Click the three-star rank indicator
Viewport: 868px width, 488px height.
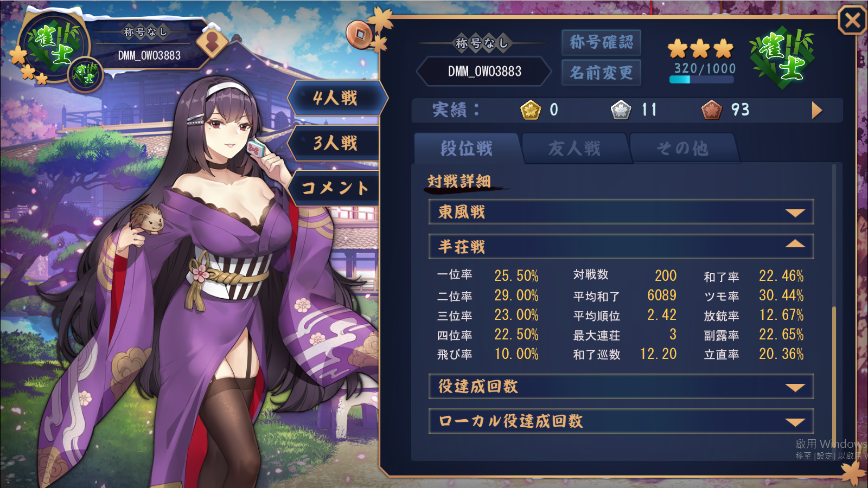tap(700, 49)
